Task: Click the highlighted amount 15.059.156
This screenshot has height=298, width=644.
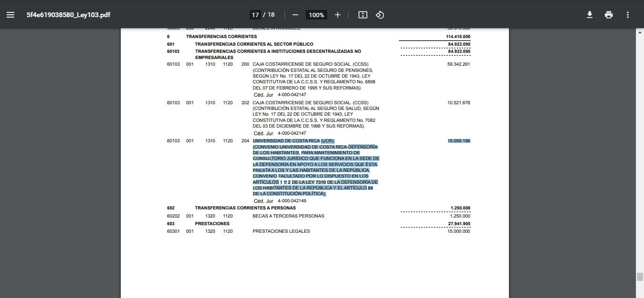Action: point(459,141)
